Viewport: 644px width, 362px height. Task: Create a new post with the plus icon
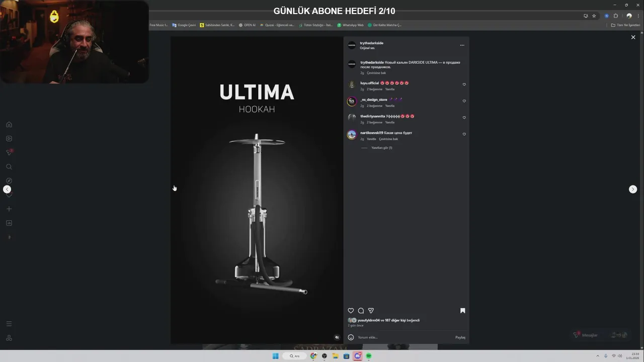point(9,209)
